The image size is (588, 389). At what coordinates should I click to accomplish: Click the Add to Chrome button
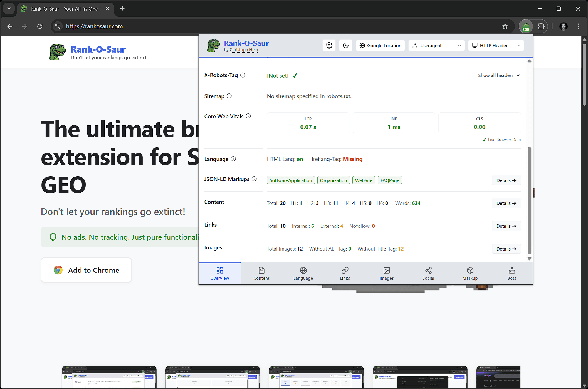tap(86, 270)
